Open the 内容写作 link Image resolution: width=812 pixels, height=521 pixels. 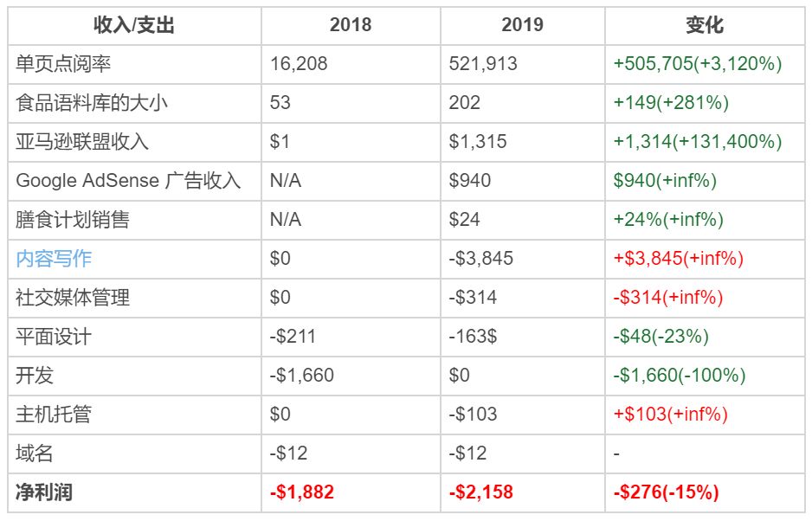54,259
